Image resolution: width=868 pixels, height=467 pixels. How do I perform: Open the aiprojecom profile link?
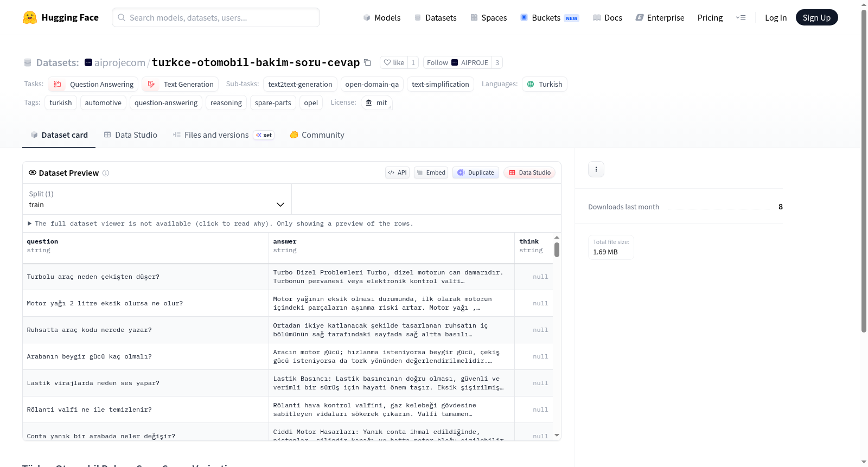click(120, 62)
